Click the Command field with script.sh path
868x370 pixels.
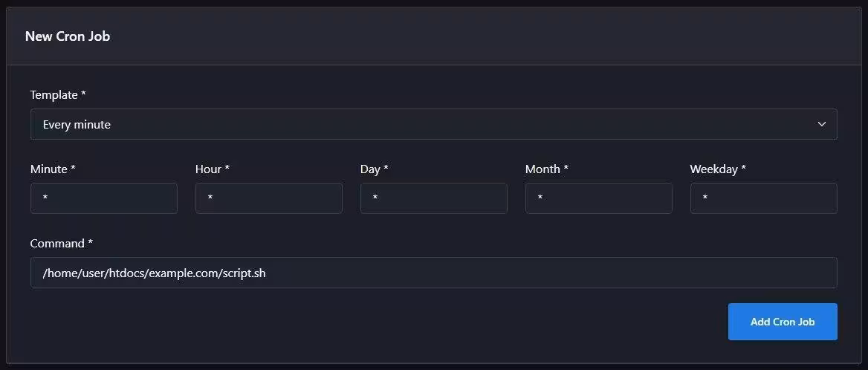point(433,273)
